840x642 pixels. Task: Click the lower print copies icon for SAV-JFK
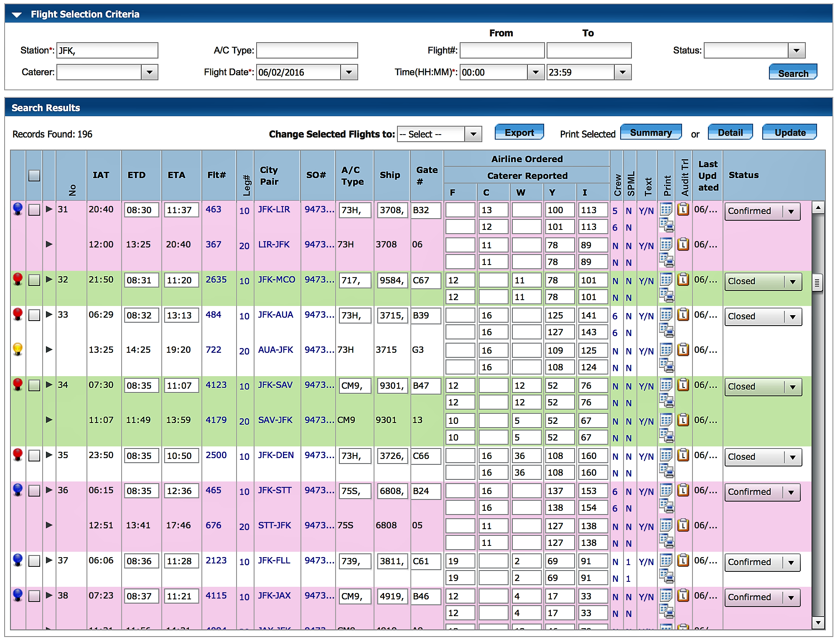[x=667, y=436]
